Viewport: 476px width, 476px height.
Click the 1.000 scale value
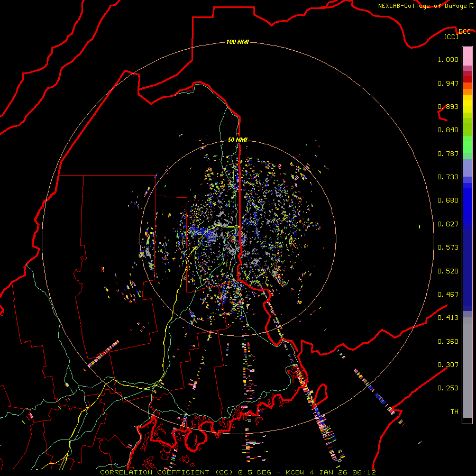coord(448,59)
